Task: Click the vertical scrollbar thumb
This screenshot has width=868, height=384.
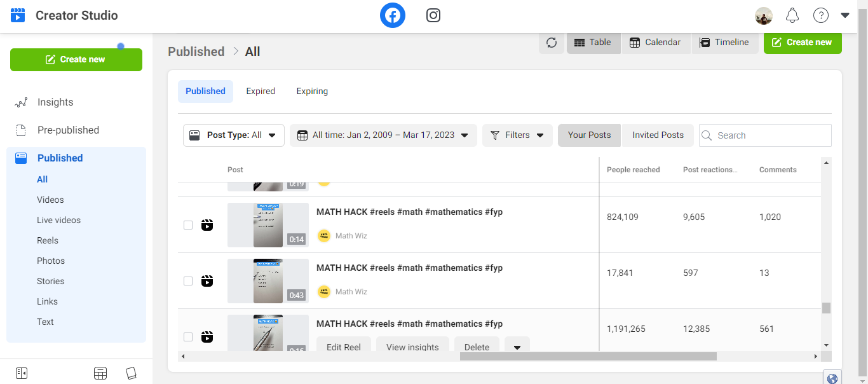Action: click(x=826, y=308)
